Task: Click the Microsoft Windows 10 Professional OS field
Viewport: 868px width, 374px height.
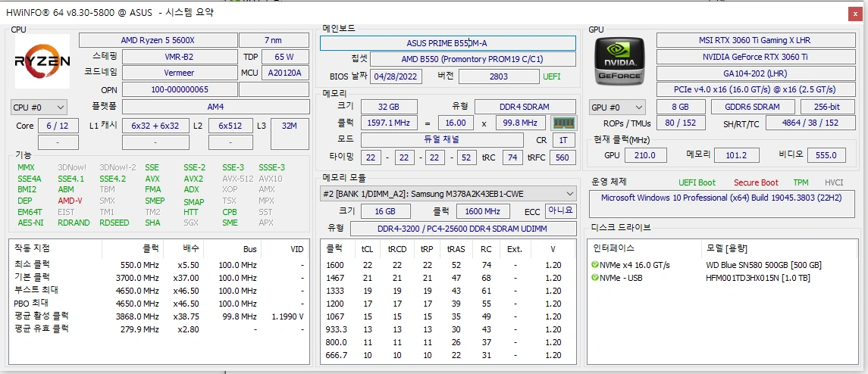Action: coord(722,204)
